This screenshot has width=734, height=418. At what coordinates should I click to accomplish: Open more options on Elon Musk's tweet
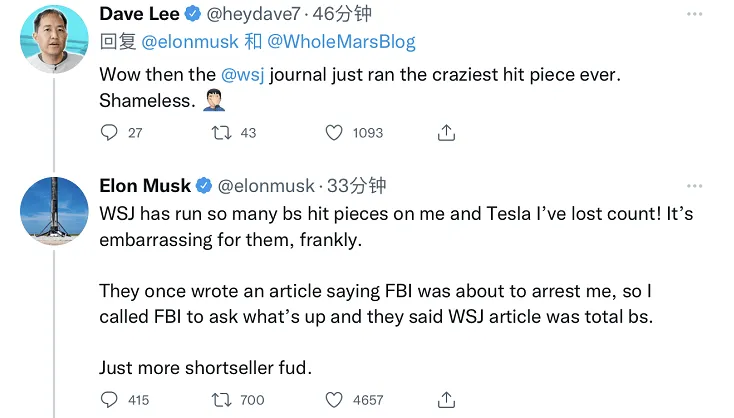pyautogui.click(x=694, y=186)
